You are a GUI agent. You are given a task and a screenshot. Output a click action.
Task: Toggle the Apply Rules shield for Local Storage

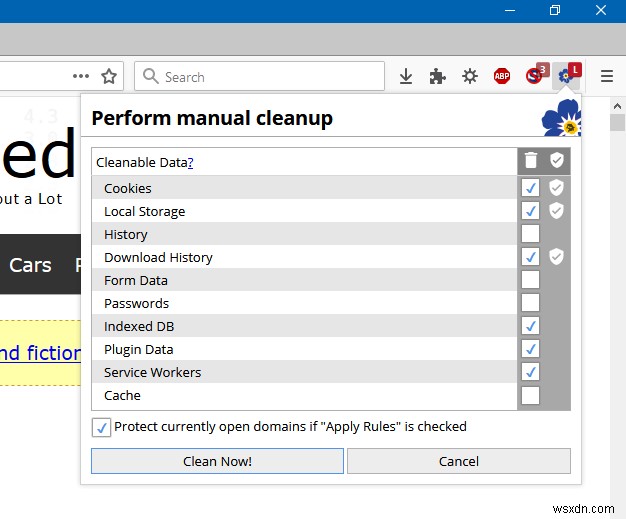coord(557,211)
